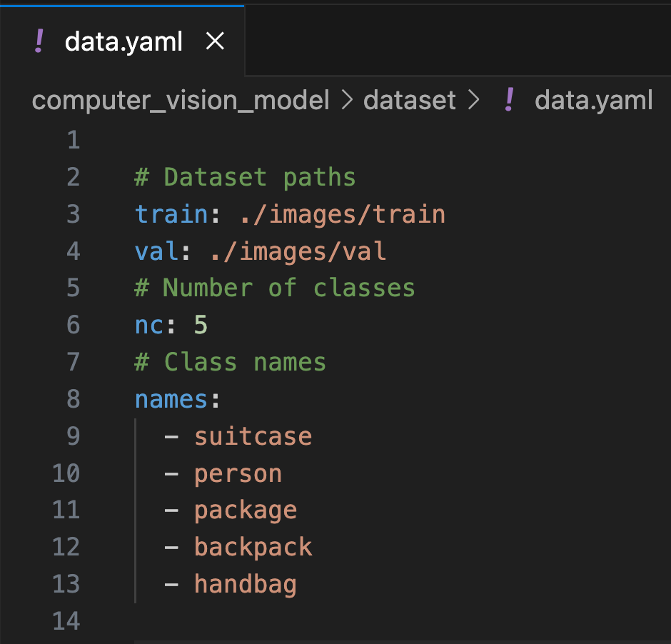Click the chevron after dataset in the breadcrumb
Screen dimensions: 671x644
tap(473, 101)
